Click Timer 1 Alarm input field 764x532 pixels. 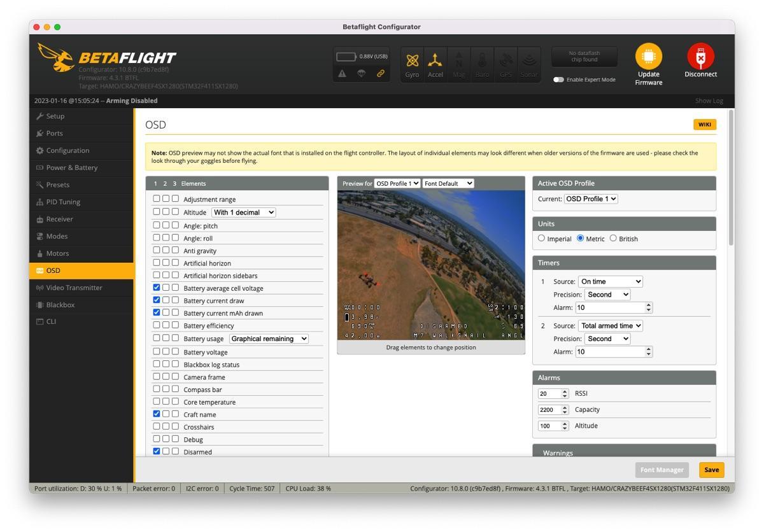614,308
